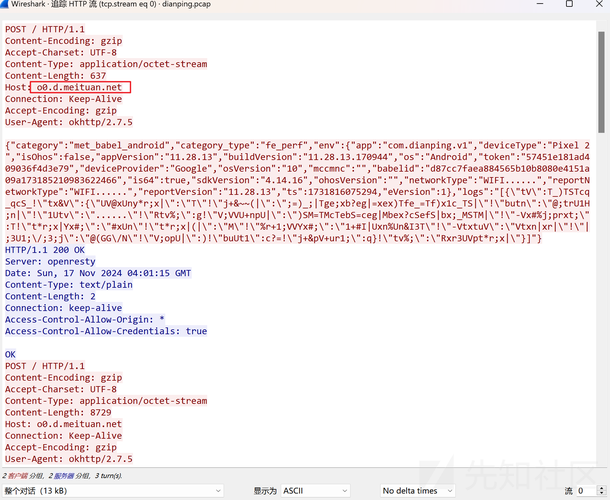
Task: Click the "4.14.16" sdkVersion value in JSON
Action: [x=286, y=180]
